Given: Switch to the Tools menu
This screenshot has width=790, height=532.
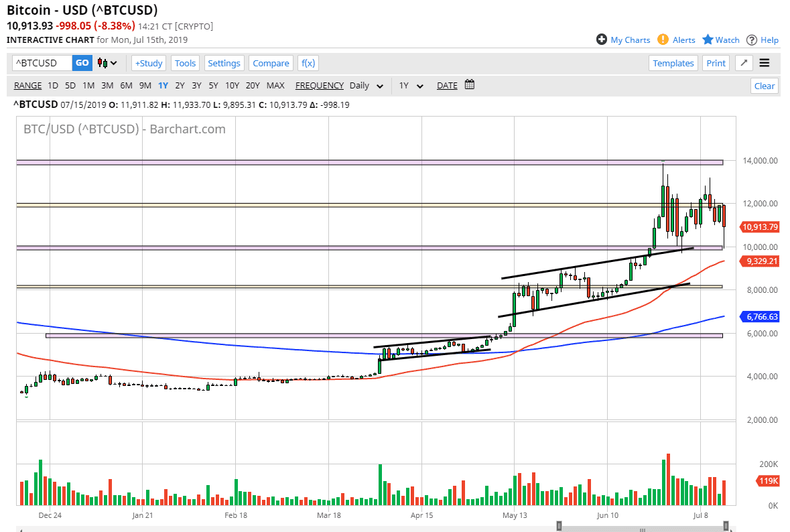Looking at the screenshot, I should point(185,62).
